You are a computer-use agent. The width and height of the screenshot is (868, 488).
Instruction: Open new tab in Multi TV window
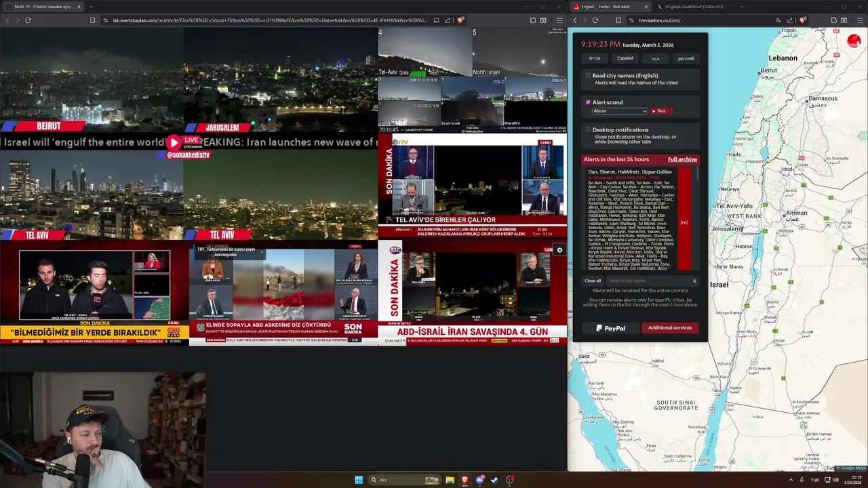(x=91, y=7)
